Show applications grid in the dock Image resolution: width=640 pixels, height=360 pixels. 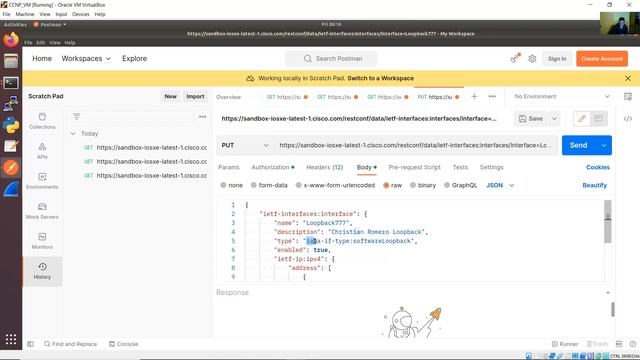pyautogui.click(x=11, y=339)
